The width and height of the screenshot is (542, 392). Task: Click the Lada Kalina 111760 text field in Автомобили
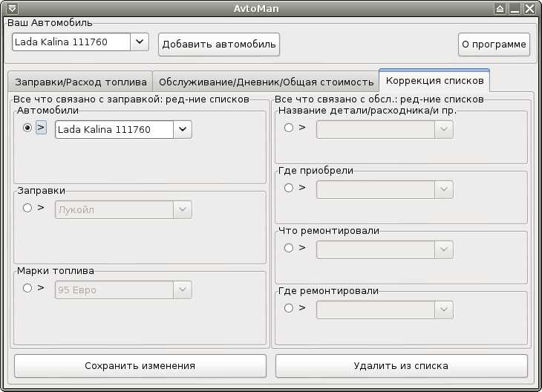[114, 130]
